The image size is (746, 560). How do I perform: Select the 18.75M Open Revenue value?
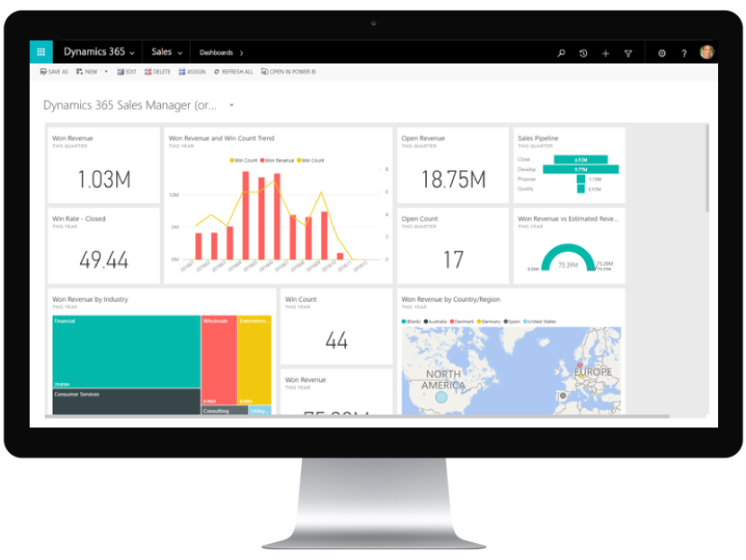tap(453, 180)
